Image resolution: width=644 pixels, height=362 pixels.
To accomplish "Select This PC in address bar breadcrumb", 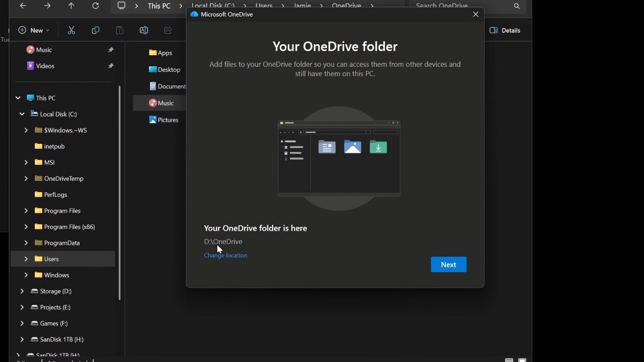I will pos(159,6).
